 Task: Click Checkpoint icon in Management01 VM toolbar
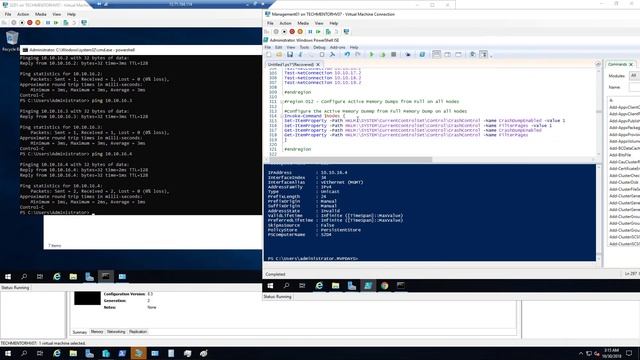point(328,32)
